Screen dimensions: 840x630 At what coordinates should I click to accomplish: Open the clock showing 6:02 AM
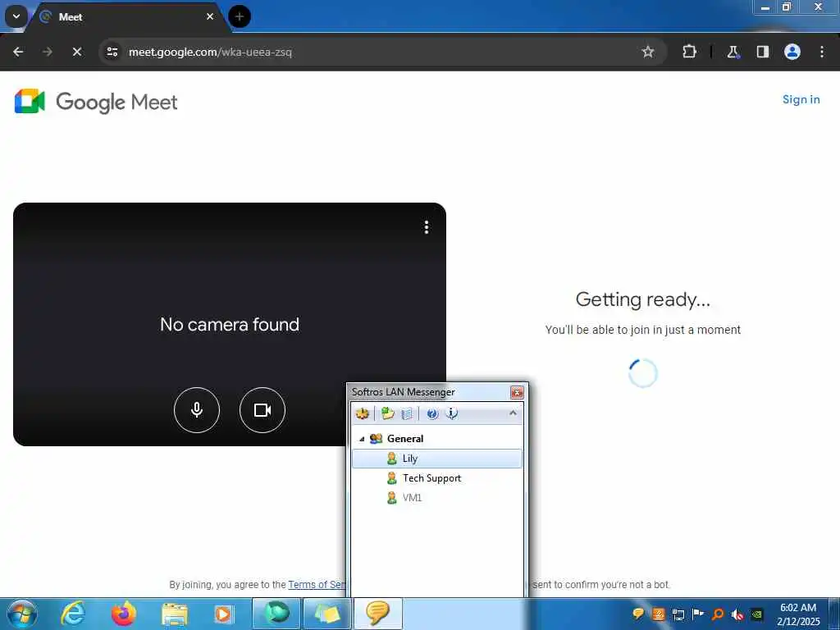[x=798, y=614]
